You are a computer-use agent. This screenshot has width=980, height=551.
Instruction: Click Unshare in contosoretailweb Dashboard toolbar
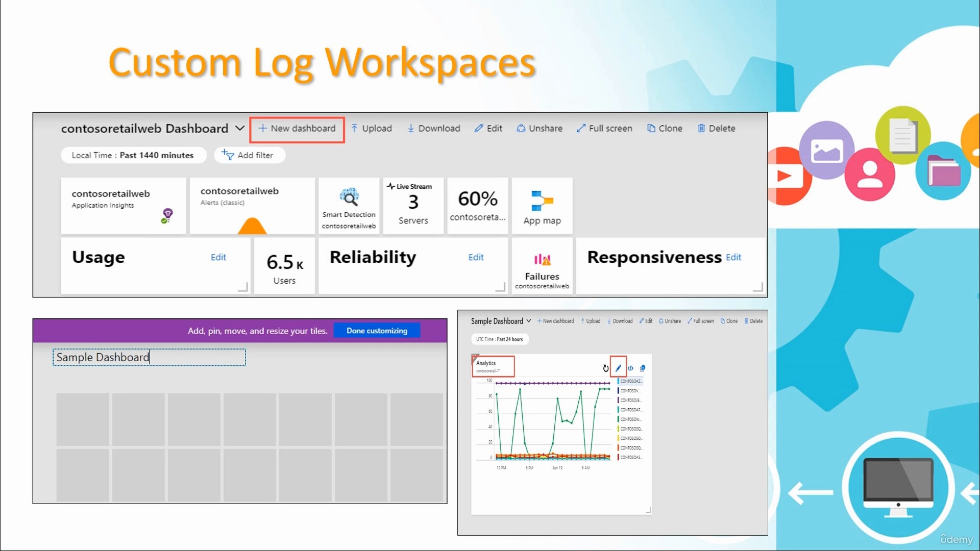point(540,129)
